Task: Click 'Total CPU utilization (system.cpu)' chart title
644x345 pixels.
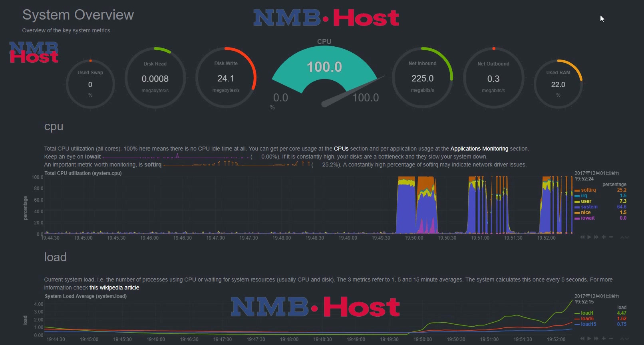Action: point(83,173)
